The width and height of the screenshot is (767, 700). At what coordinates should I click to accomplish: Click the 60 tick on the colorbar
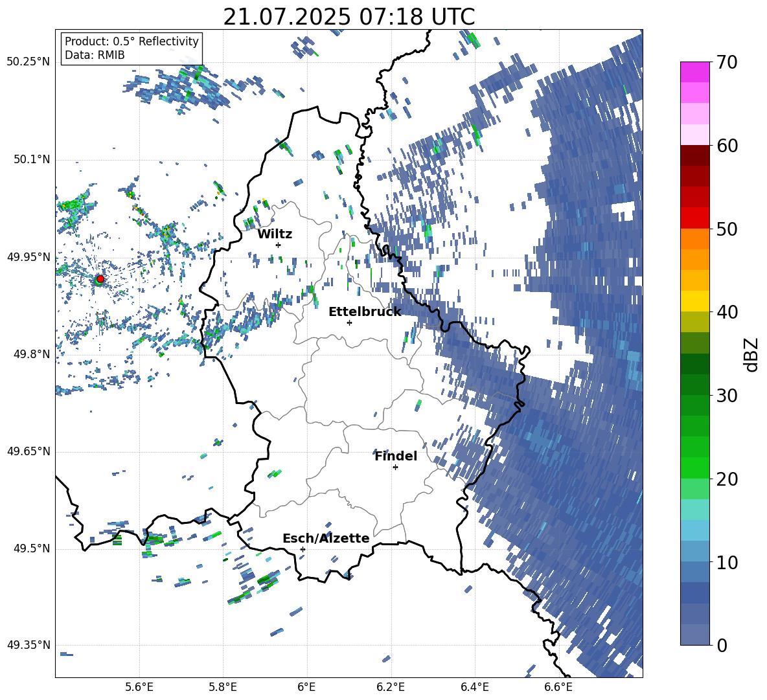(727, 146)
